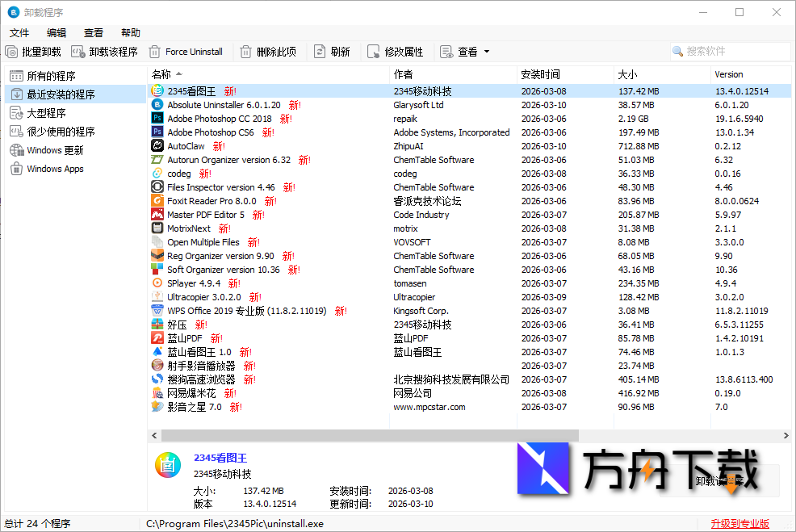Click the 批量卸载 toolbar icon
Screen dimensions: 796x532
(10, 51)
